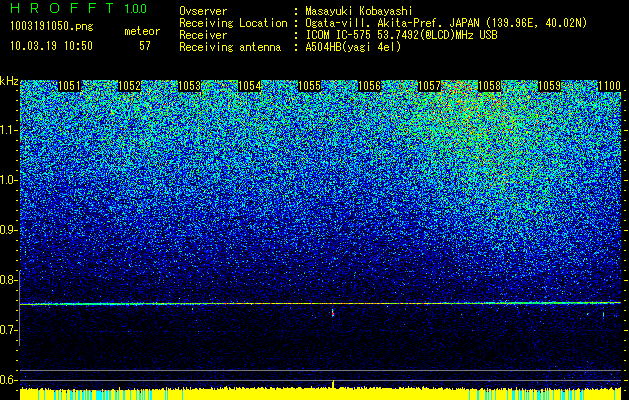This screenshot has height=400, width=629.
Task: Click the Receiver field label
Action: (x=203, y=35)
